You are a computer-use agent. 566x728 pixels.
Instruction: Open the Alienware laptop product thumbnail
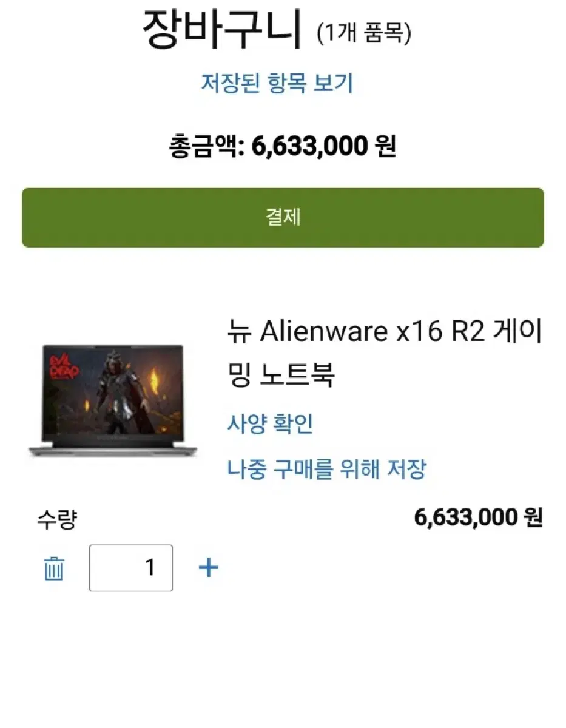(113, 402)
